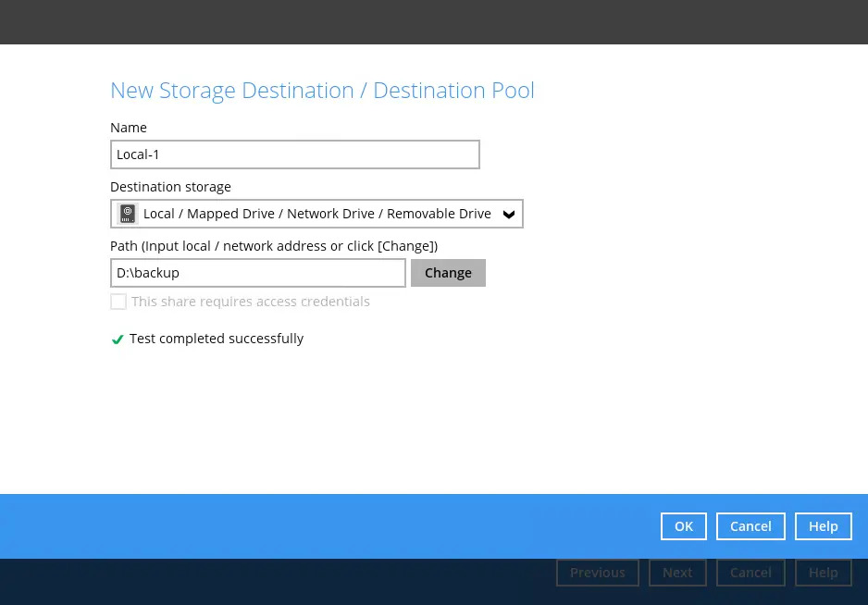Click the dimmed Cancel button in bottom bar
Screen dimensions: 868x605
(x=750, y=573)
